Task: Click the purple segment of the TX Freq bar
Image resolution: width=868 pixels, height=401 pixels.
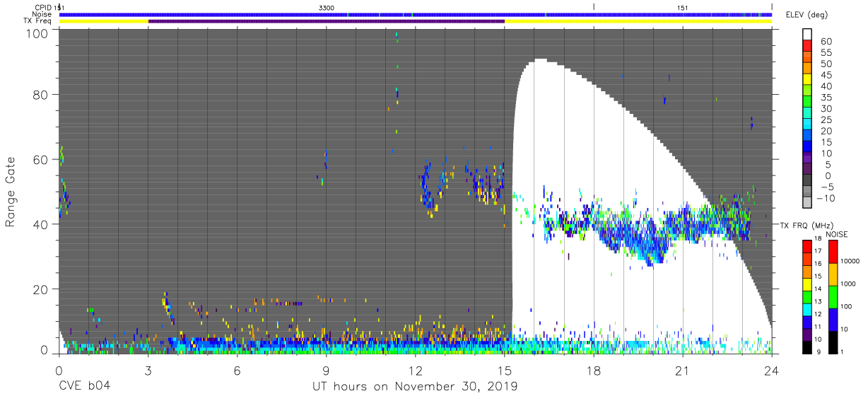Action: 327,21
